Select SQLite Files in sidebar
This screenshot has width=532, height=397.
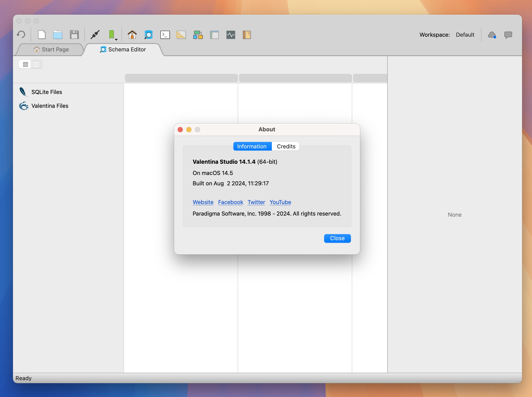pos(47,92)
